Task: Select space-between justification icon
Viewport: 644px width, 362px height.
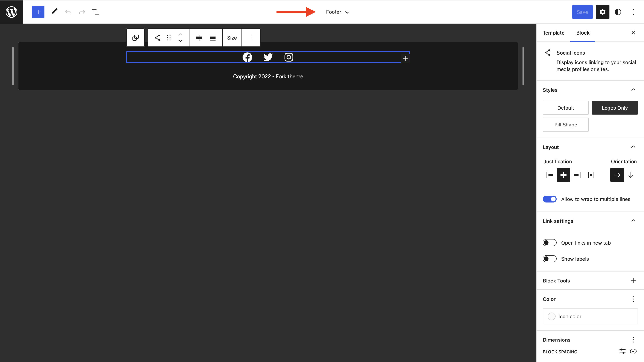Action: pyautogui.click(x=591, y=175)
